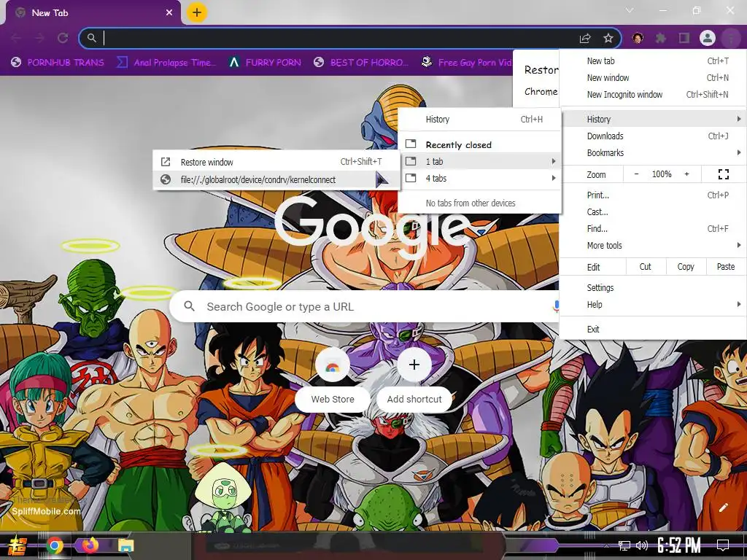
Task: Open Google Chrome from the taskbar
Action: [x=55, y=545]
